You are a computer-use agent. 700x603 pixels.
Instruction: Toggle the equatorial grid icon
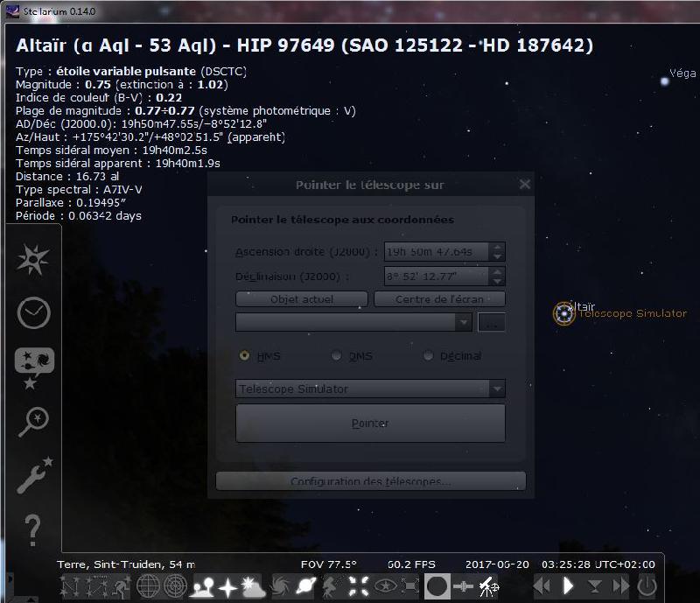click(148, 586)
